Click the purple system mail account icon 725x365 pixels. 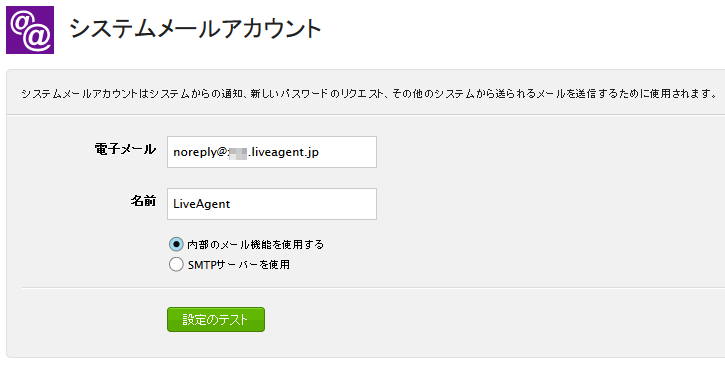30,30
